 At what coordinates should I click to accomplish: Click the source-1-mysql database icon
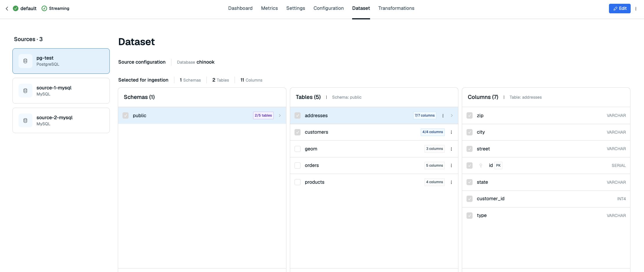point(25,91)
